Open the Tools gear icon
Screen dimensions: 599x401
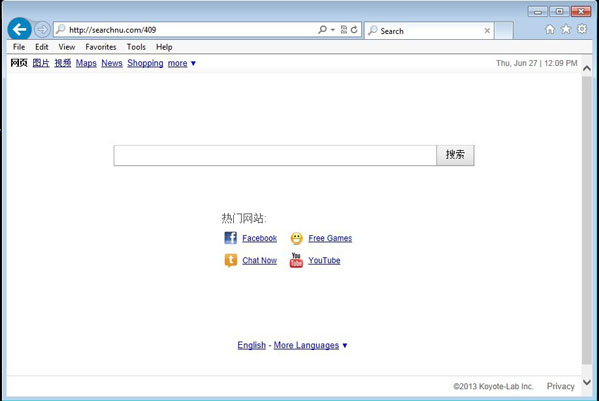pyautogui.click(x=582, y=29)
